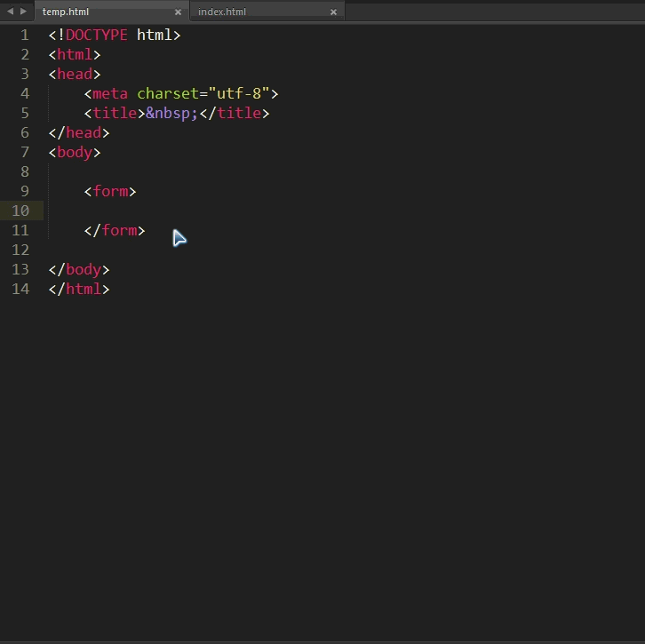Viewport: 645px width, 644px height.
Task: Click the opening body tag
Action: pos(75,153)
